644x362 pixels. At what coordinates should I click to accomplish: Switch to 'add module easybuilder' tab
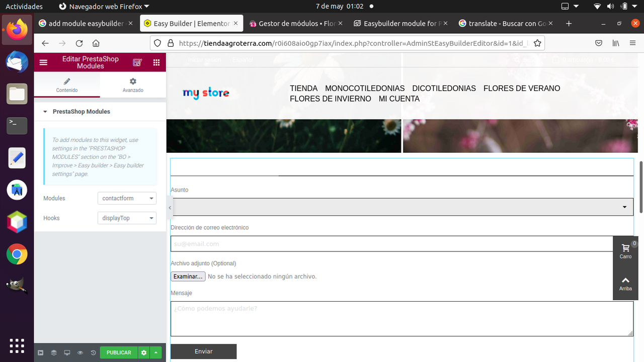click(x=86, y=24)
